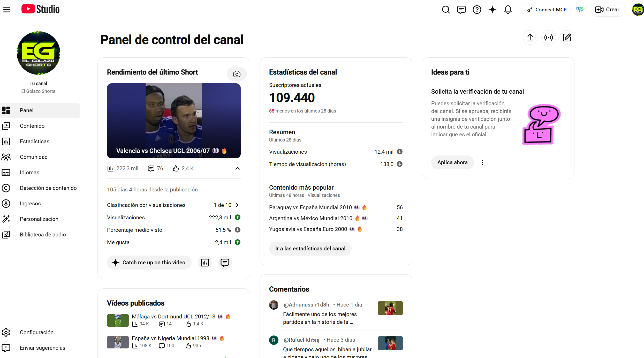Click the upload videos arrow icon
Screen dimensions: 644x358
click(530, 38)
